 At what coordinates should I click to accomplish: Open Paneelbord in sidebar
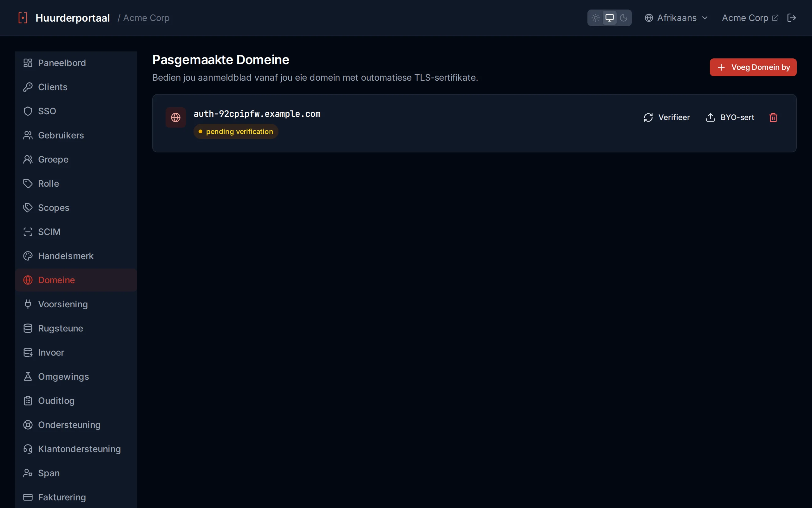[76, 63]
